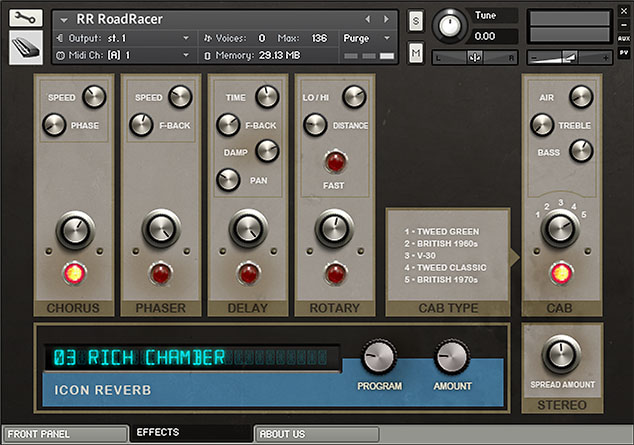Turn the large Rotary amount knob
634x445 pixels.
(334, 229)
